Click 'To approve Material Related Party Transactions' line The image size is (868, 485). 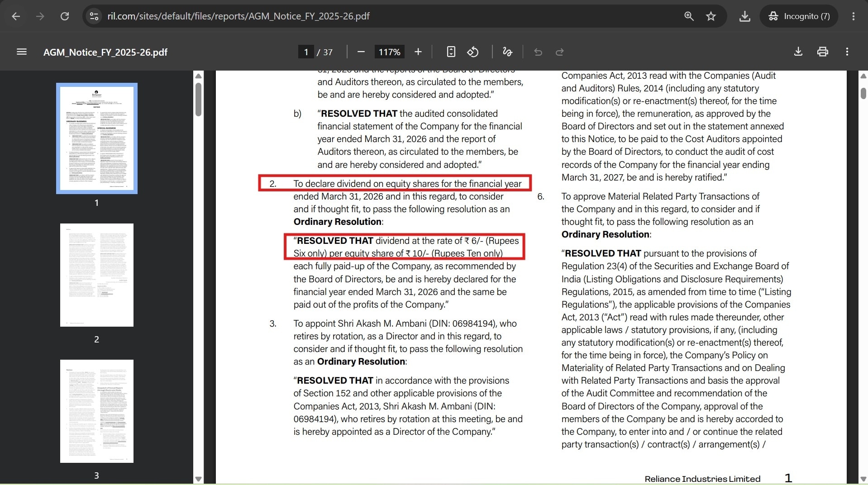pos(660,196)
